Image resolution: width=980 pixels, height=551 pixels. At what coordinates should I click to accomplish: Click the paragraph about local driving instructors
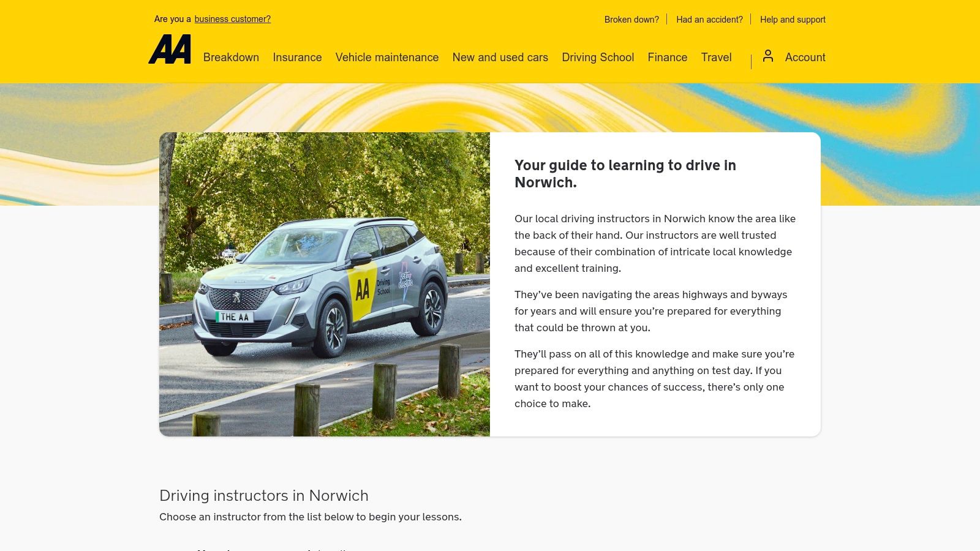(x=655, y=243)
